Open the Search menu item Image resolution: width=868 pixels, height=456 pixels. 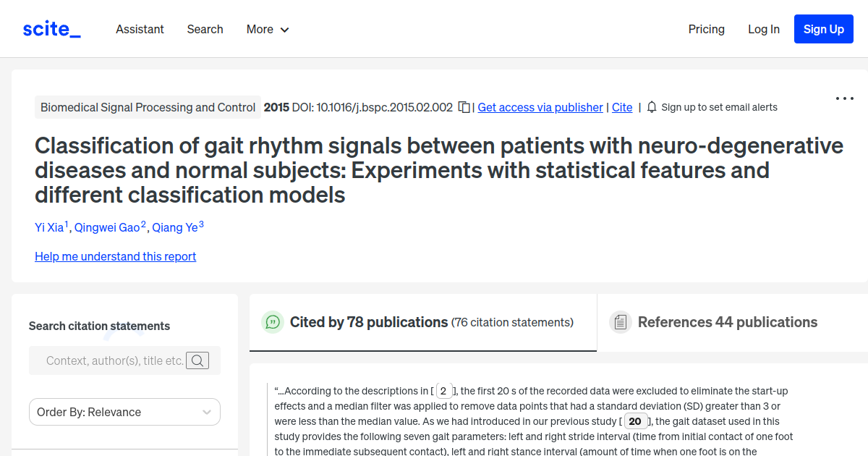205,29
